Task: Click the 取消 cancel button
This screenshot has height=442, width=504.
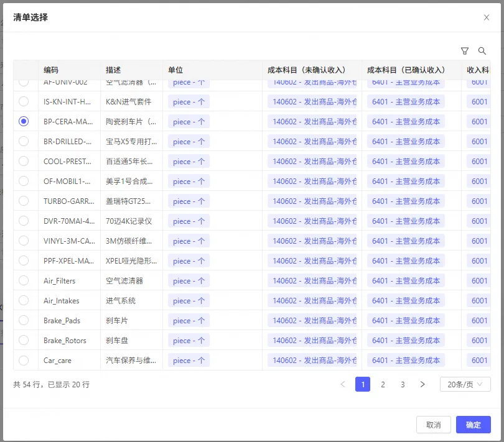Action: point(433,425)
